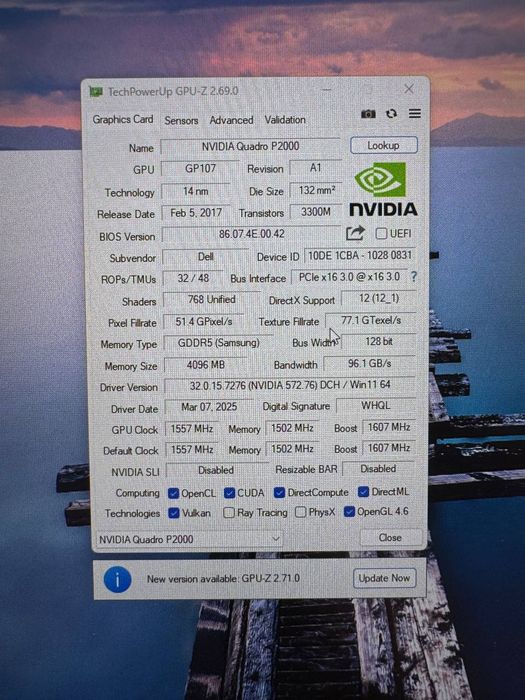
Task: Click the Release Date value Feb 5, 2017
Action: [x=196, y=213]
